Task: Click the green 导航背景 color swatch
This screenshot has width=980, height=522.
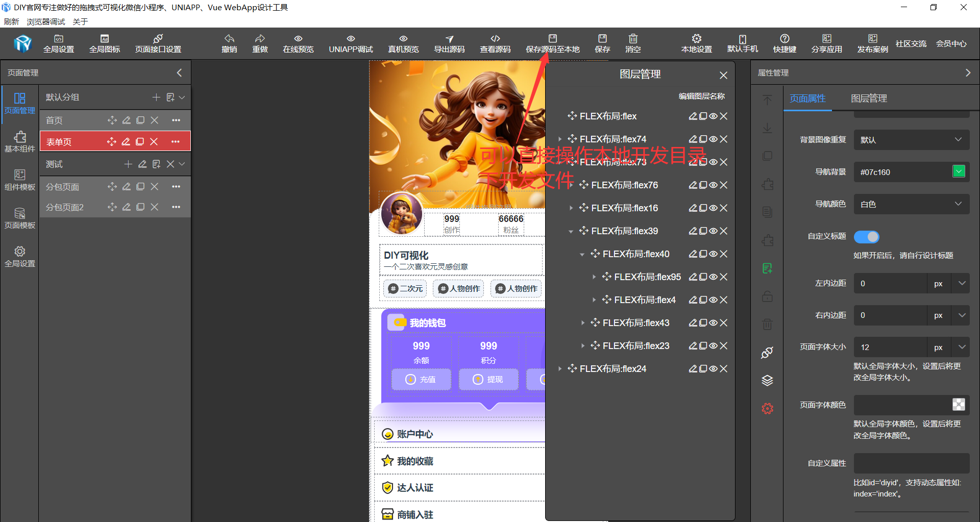Action: tap(959, 171)
